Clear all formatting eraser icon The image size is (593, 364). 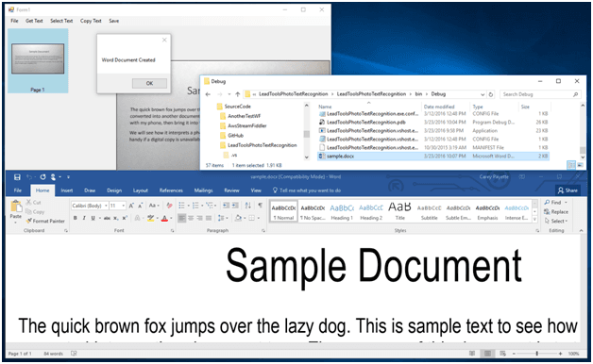[169, 206]
